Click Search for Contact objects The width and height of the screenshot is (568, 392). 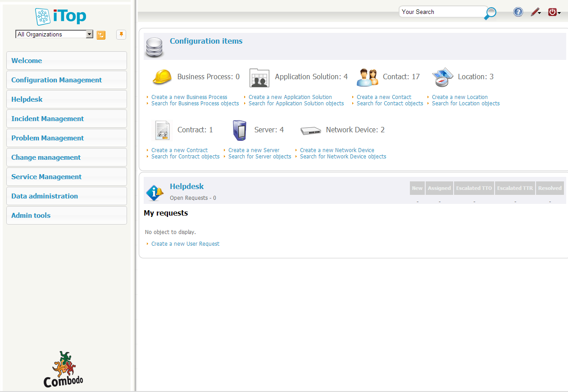(x=389, y=103)
